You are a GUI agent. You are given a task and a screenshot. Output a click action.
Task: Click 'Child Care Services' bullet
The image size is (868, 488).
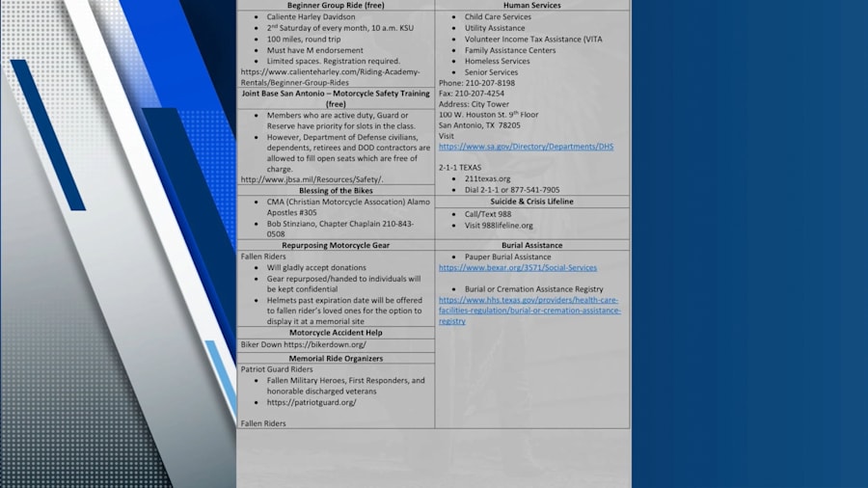click(x=498, y=17)
